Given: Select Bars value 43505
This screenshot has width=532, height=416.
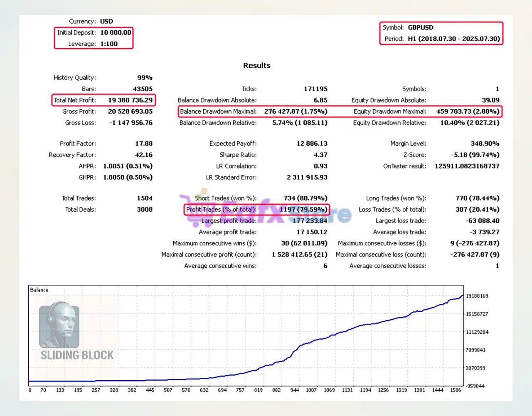Looking at the screenshot, I should (x=143, y=89).
